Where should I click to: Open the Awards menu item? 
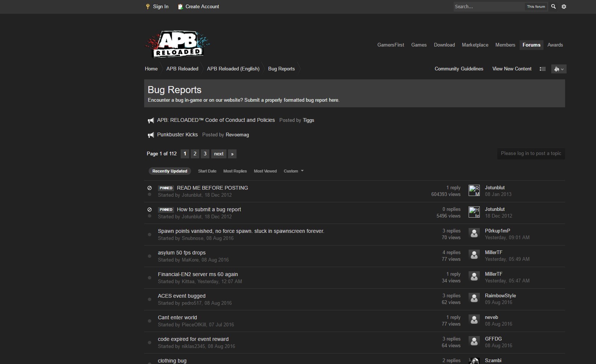pos(555,45)
